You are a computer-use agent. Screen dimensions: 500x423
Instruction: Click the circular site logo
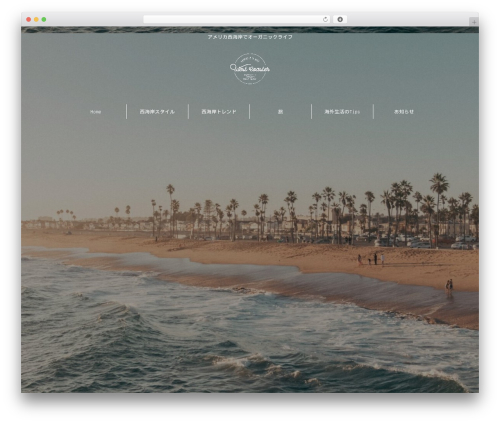pos(250,69)
